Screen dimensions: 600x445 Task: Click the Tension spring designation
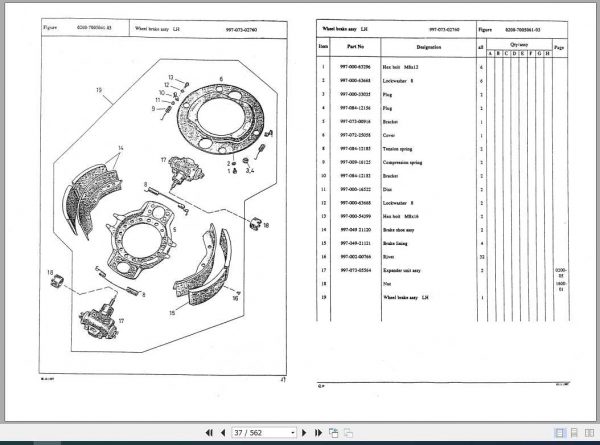397,149
